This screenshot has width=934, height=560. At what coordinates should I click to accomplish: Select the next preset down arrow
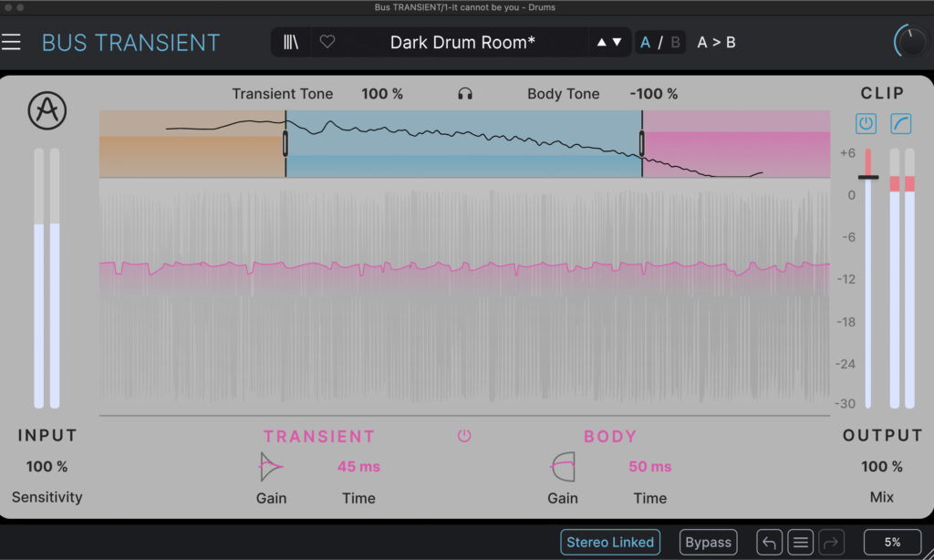[617, 42]
